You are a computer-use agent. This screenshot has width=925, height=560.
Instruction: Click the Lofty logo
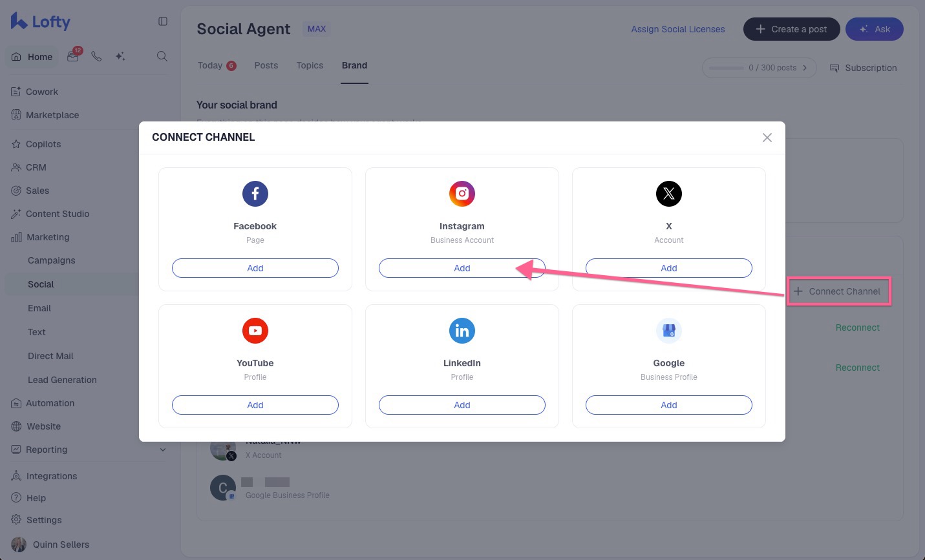coord(40,21)
